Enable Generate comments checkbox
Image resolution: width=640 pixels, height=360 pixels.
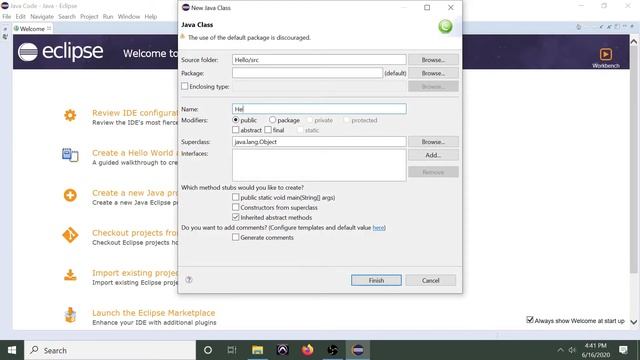tap(236, 237)
